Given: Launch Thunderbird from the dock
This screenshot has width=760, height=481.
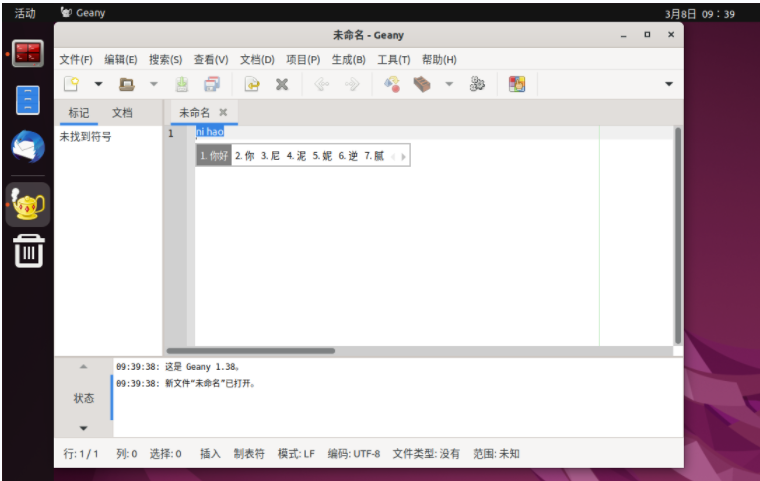Looking at the screenshot, I should point(28,147).
